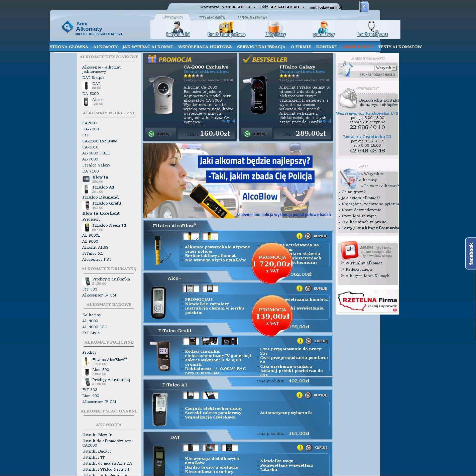Image resolution: width=476 pixels, height=476 pixels.
Task: Open the kluby i bary beer icon
Action: [x=275, y=29]
